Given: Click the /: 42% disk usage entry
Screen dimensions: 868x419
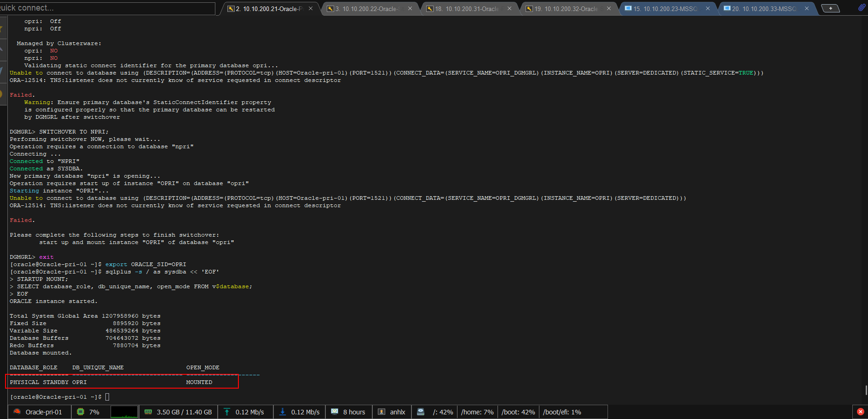Looking at the screenshot, I should [x=443, y=412].
